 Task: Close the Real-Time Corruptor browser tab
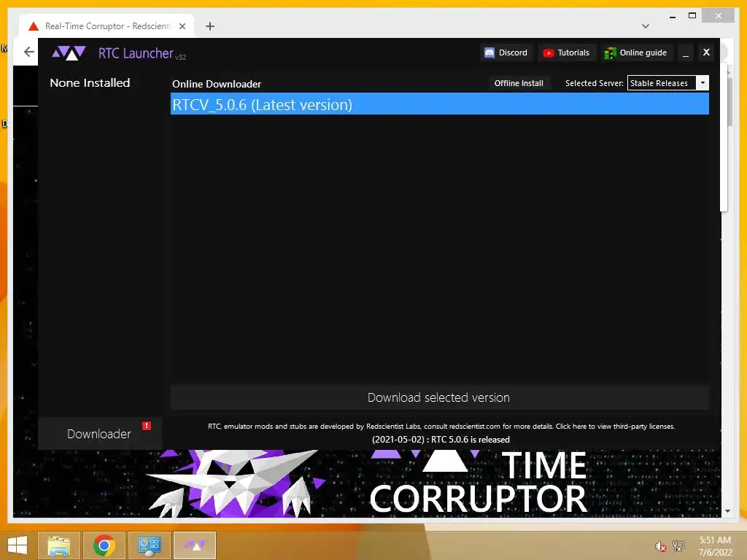tap(182, 26)
